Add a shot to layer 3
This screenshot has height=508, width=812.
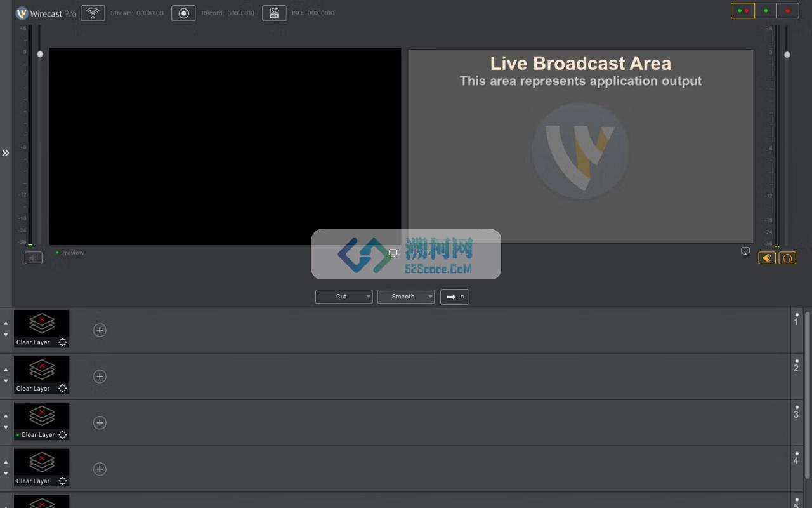pos(100,423)
